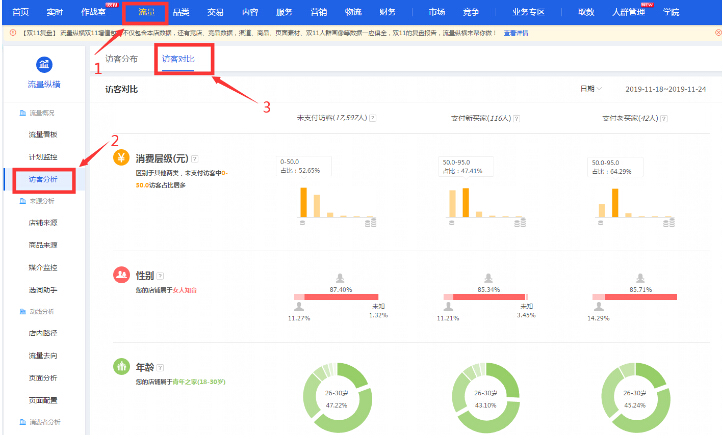Open 流量 in the top navigation bar

point(147,11)
